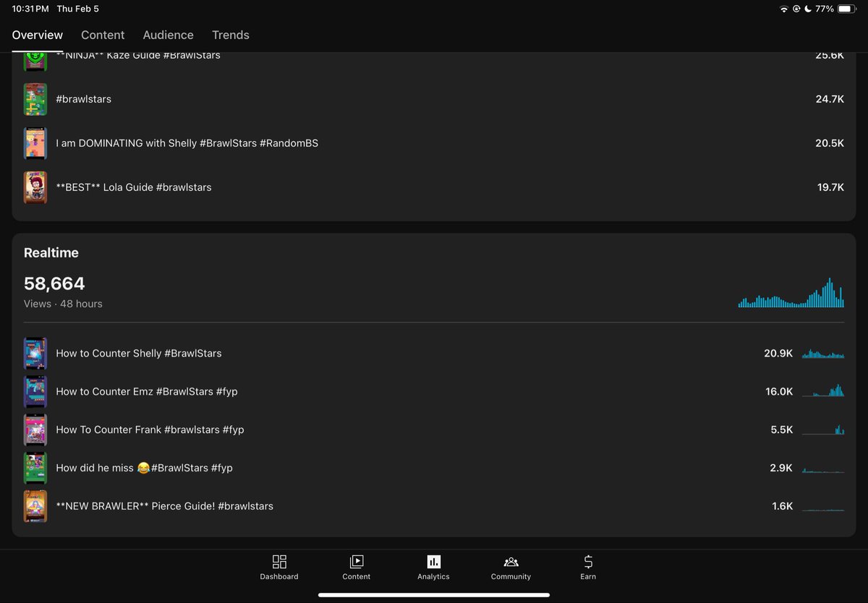Open 'How did he miss' video title

145,468
